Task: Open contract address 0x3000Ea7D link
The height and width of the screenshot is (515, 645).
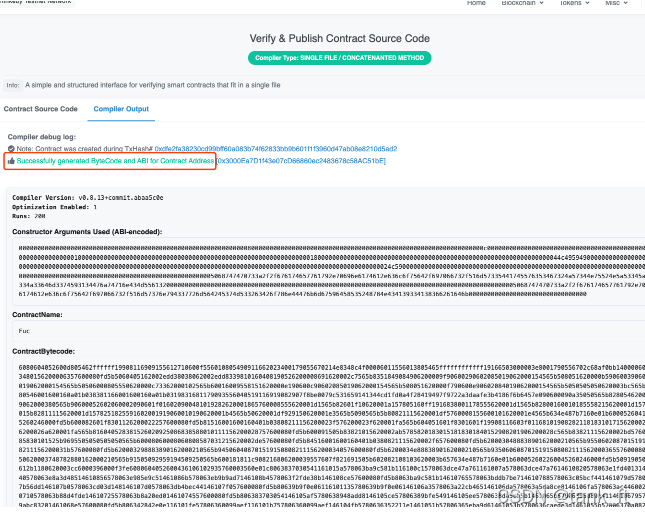Action: 301,161
